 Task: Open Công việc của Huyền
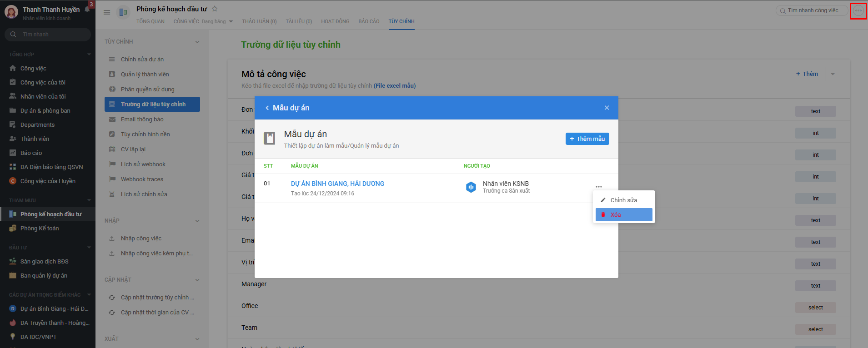click(48, 181)
